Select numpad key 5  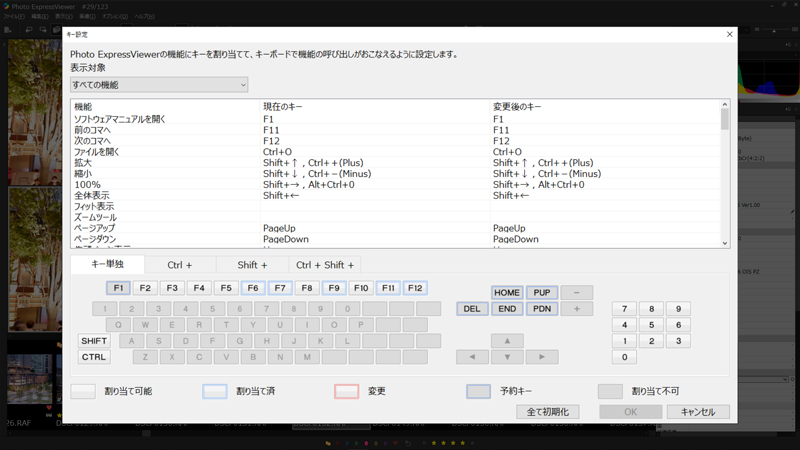652,325
